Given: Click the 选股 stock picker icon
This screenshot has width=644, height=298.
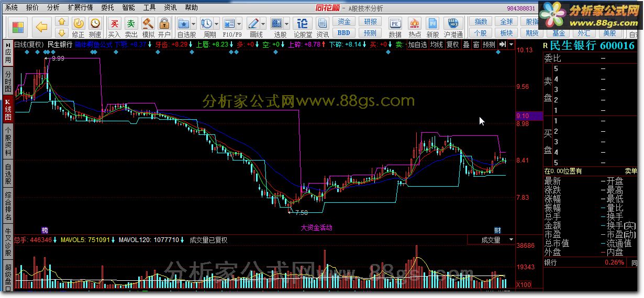Looking at the screenshot, I should tap(277, 24).
